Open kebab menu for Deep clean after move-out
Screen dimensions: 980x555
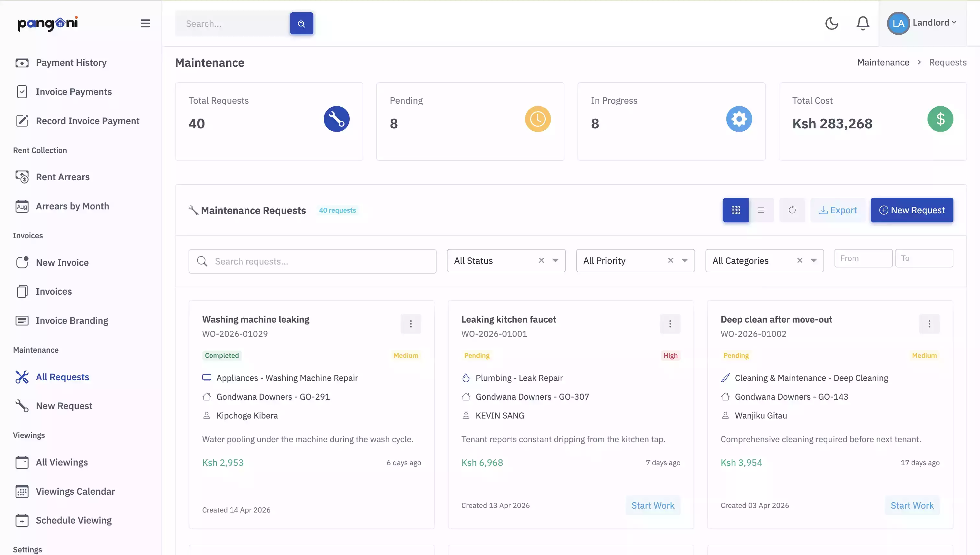[929, 324]
